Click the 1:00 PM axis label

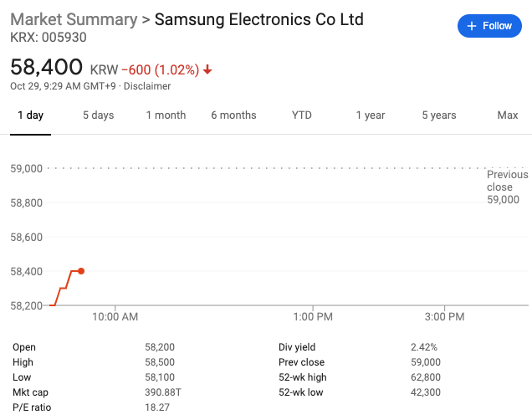313,317
